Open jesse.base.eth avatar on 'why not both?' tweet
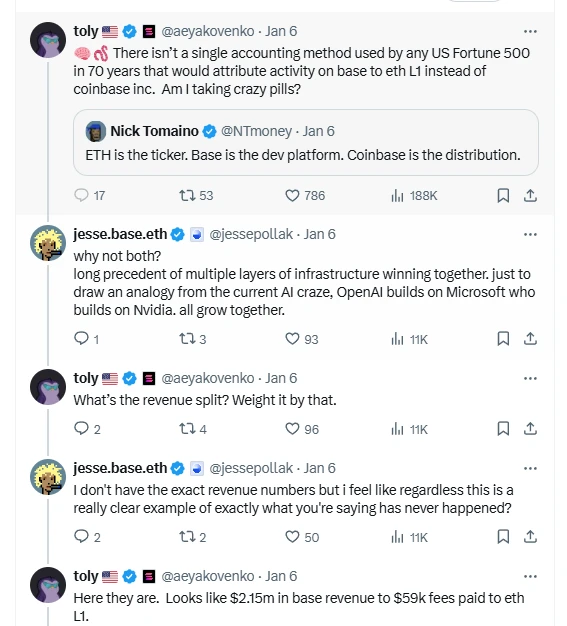This screenshot has width=567, height=626. pyautogui.click(x=48, y=243)
